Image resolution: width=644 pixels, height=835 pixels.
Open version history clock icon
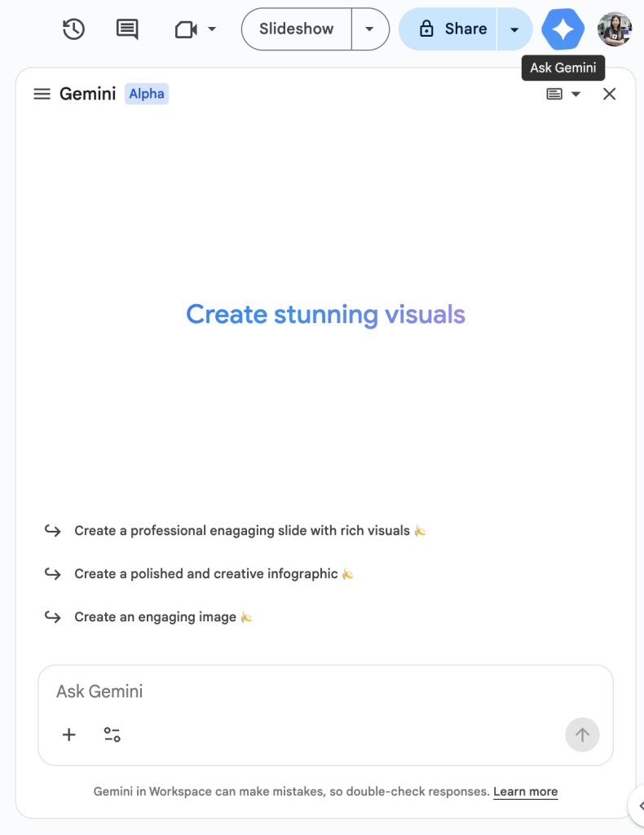(x=73, y=29)
